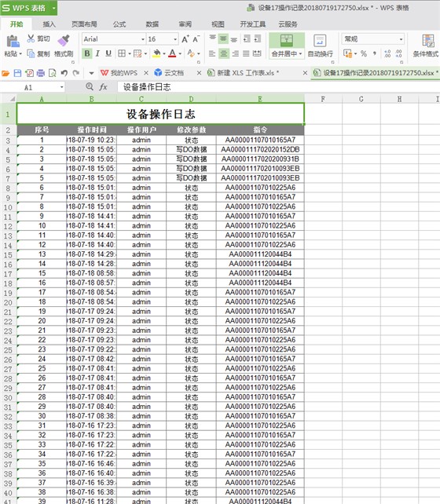Open font color red A swatch
Screen dimensions: 440x504
tap(172, 53)
